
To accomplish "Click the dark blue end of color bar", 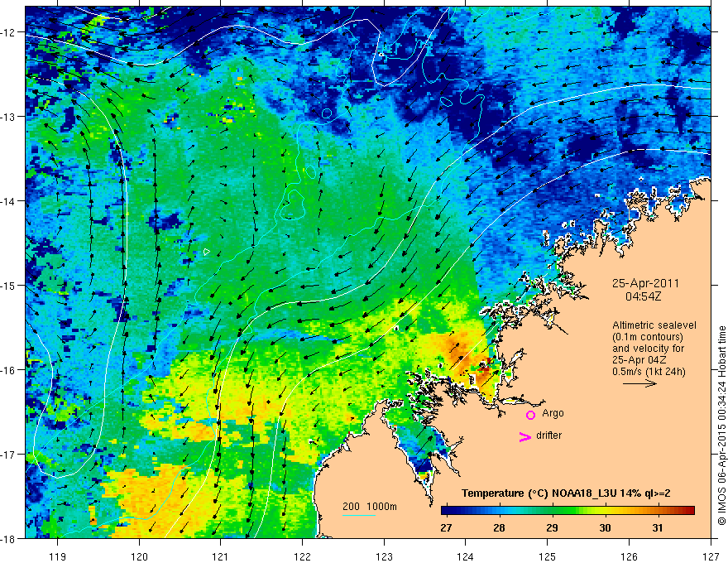I will tap(447, 511).
